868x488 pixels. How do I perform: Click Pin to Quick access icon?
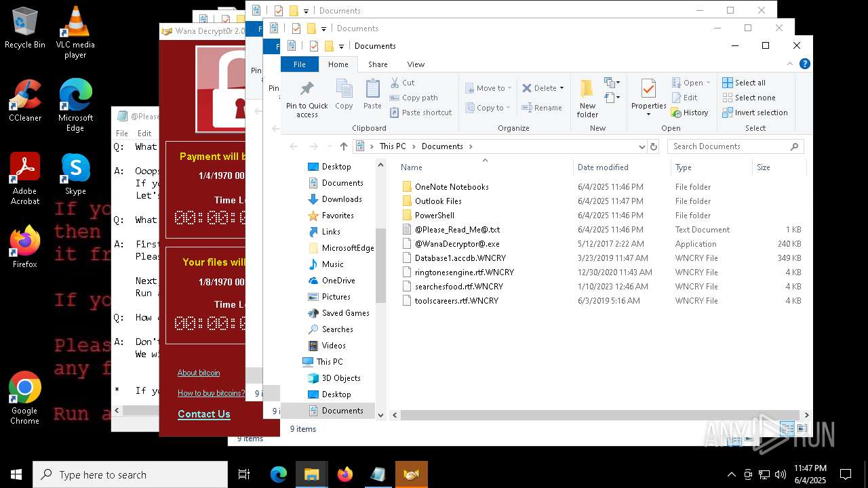(307, 89)
